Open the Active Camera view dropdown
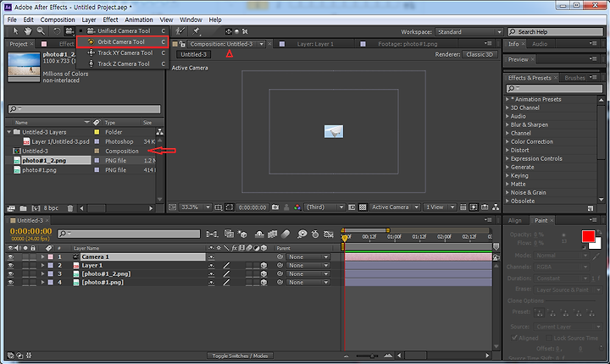This screenshot has height=364, width=610. 395,207
